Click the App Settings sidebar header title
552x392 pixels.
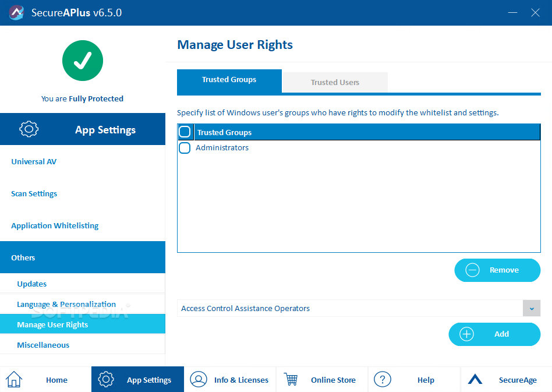click(x=105, y=130)
